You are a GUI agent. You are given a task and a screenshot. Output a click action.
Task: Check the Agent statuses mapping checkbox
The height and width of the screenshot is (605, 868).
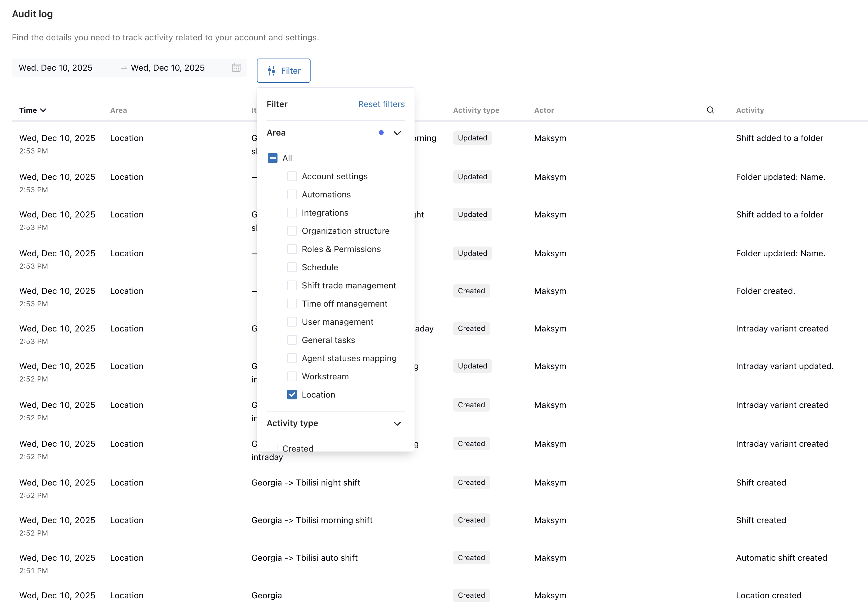292,358
